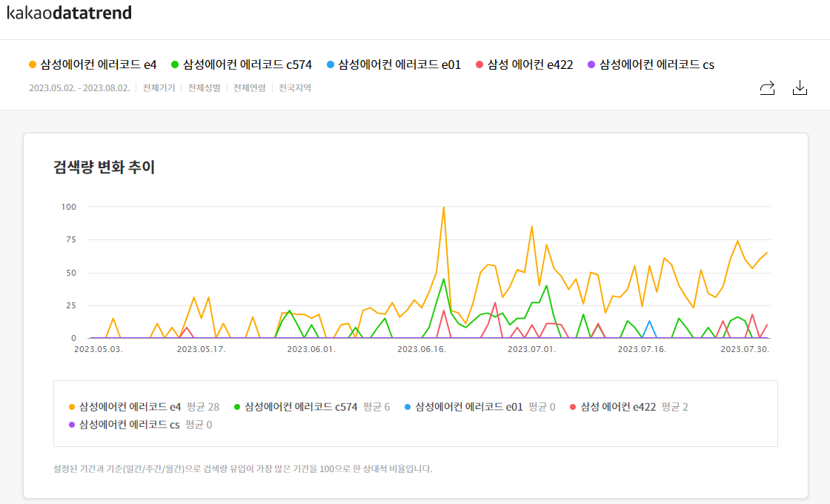Select top keyword 삼성 에어컨 e422
The height and width of the screenshot is (504, 830).
point(530,64)
